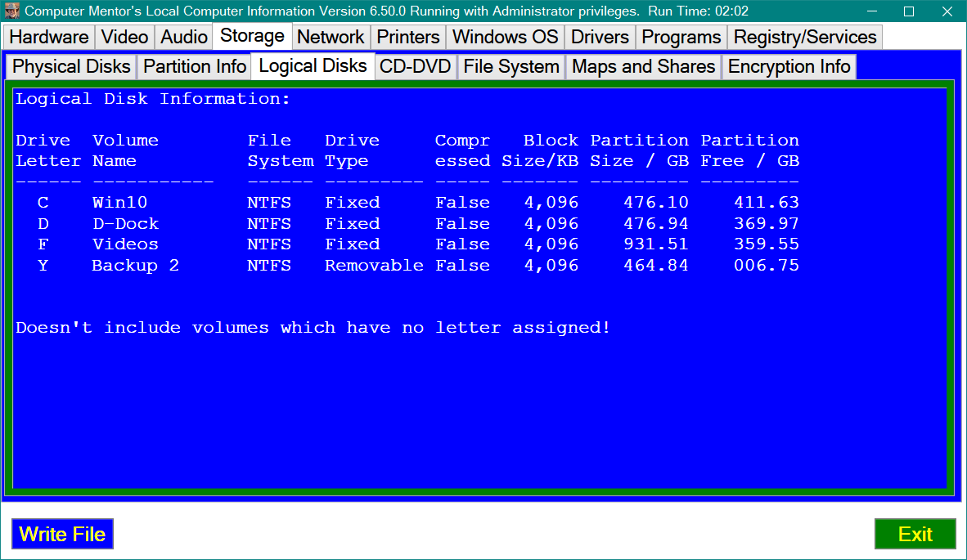View the File System sub-tab
The width and height of the screenshot is (967, 560).
(511, 67)
